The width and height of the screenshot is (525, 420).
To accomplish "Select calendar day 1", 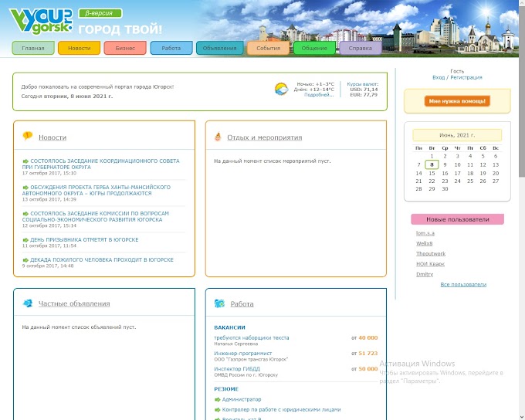I will tap(432, 156).
